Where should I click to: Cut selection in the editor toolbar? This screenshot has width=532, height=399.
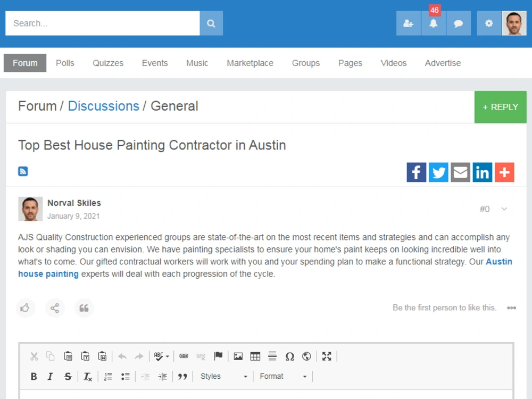tap(34, 356)
